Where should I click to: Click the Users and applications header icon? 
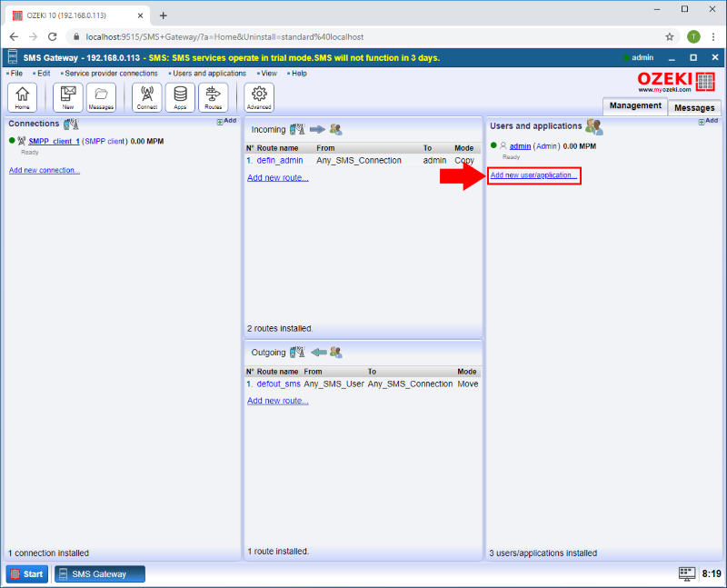coord(594,126)
